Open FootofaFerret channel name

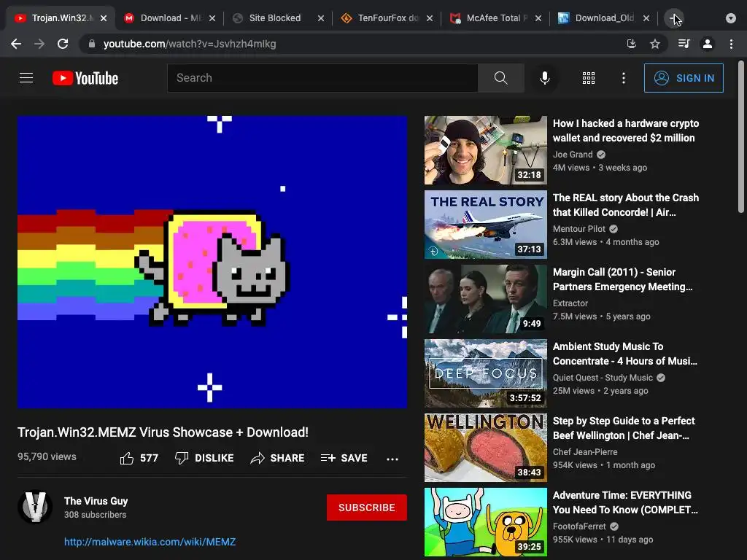[579, 526]
